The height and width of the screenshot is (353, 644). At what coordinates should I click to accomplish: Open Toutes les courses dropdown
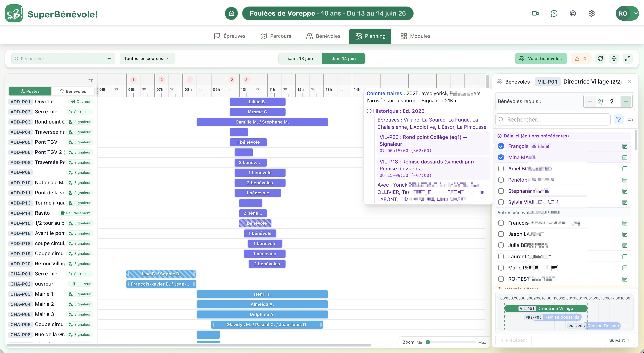[147, 59]
